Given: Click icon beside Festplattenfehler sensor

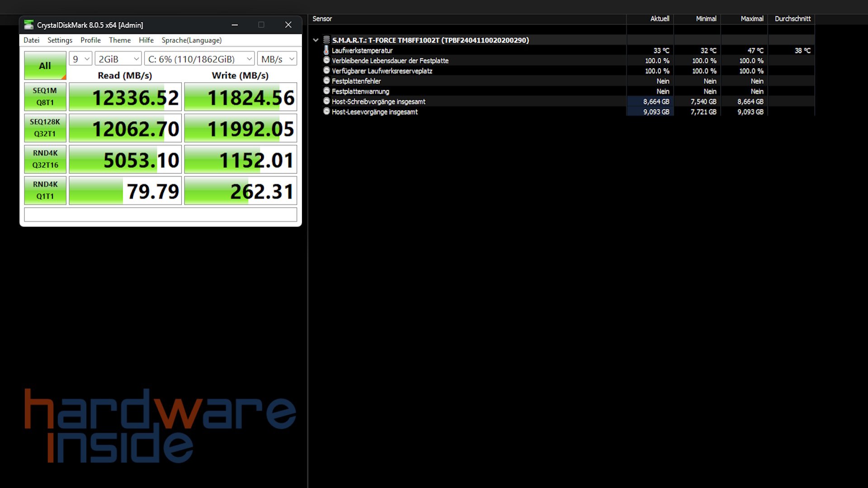Looking at the screenshot, I should [x=326, y=81].
